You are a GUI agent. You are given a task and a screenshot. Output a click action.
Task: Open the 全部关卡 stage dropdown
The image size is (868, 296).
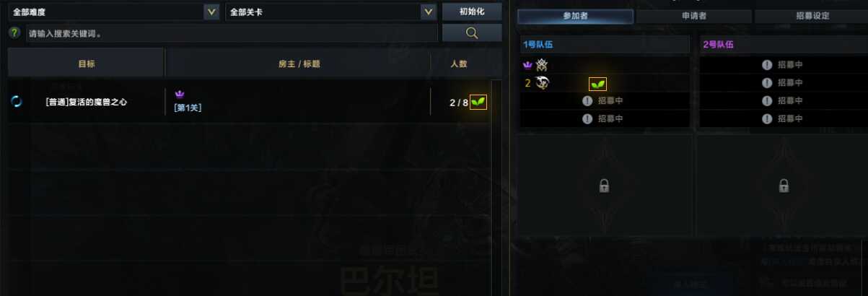pyautogui.click(x=330, y=12)
